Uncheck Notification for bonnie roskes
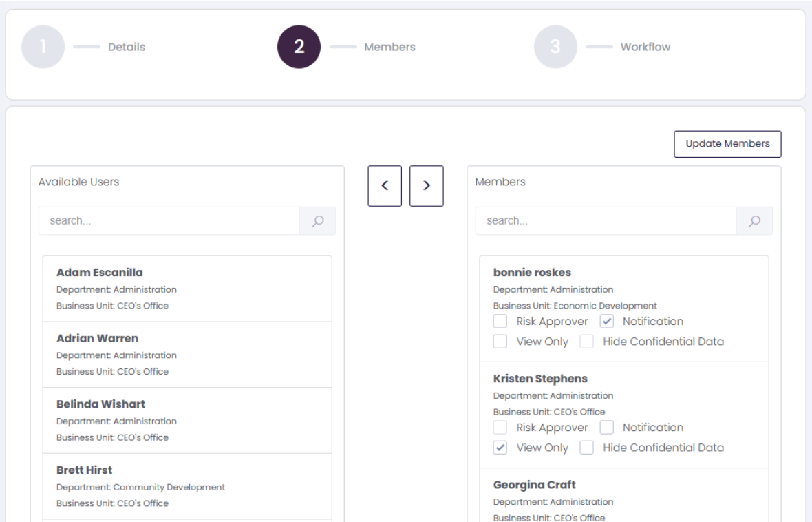 (x=607, y=322)
